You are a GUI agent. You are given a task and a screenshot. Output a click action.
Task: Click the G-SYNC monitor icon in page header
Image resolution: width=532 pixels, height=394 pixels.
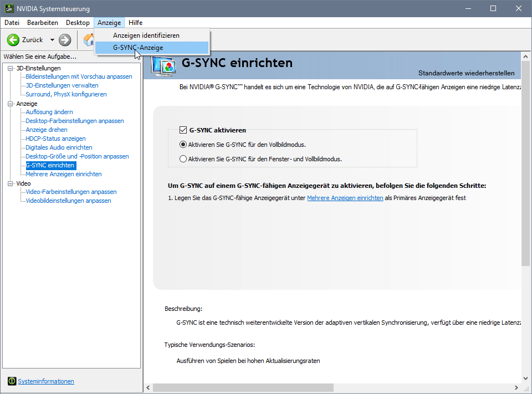tap(164, 65)
